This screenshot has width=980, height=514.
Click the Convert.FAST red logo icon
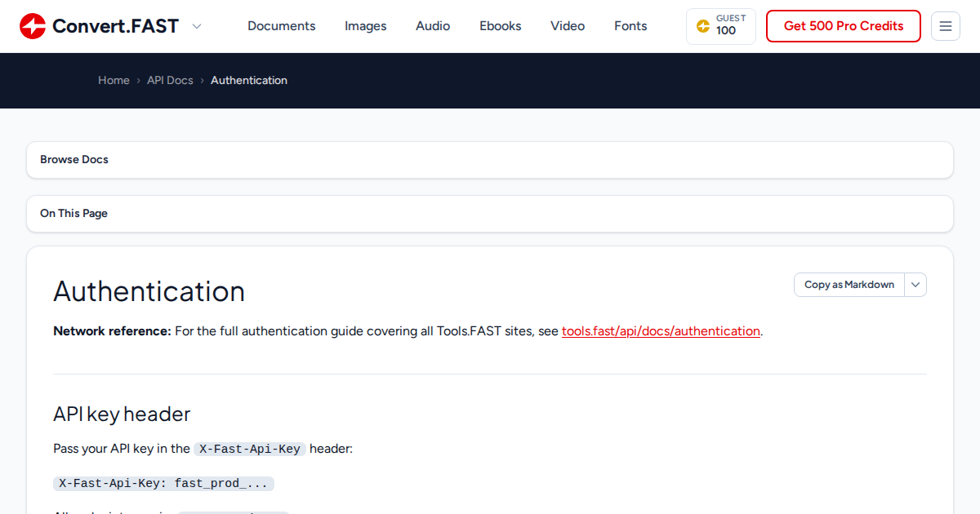point(33,26)
